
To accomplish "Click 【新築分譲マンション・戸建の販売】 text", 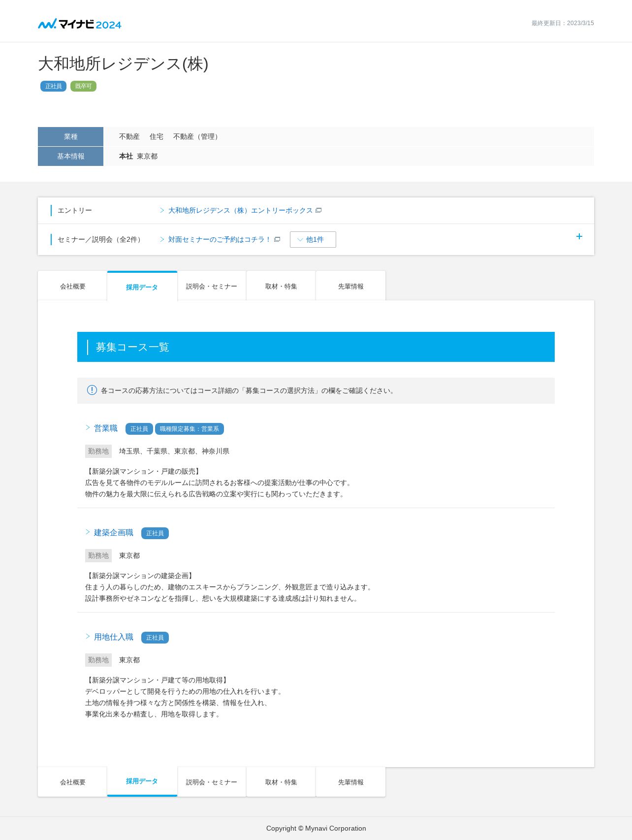I will pyautogui.click(x=144, y=471).
